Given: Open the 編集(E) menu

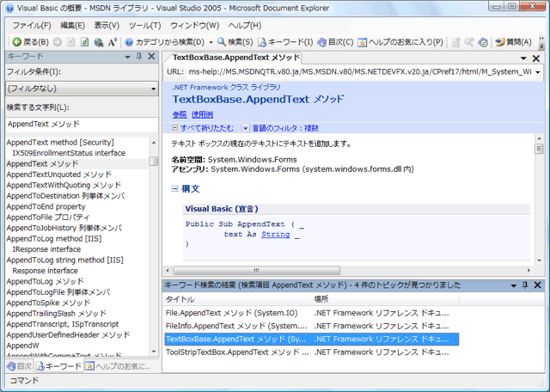Looking at the screenshot, I should click(72, 25).
